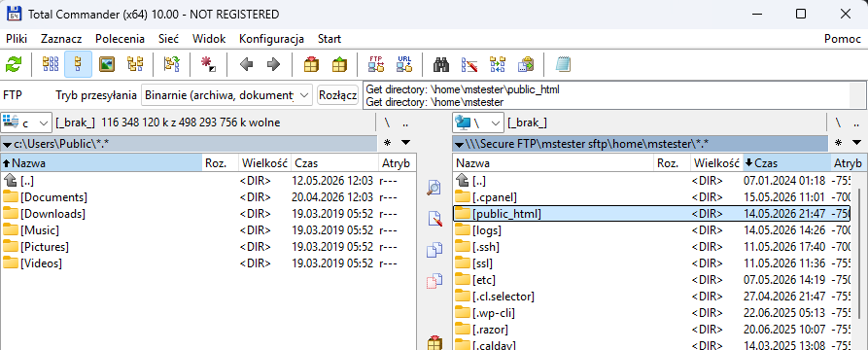Open the left panel drive selector c

(x=26, y=122)
